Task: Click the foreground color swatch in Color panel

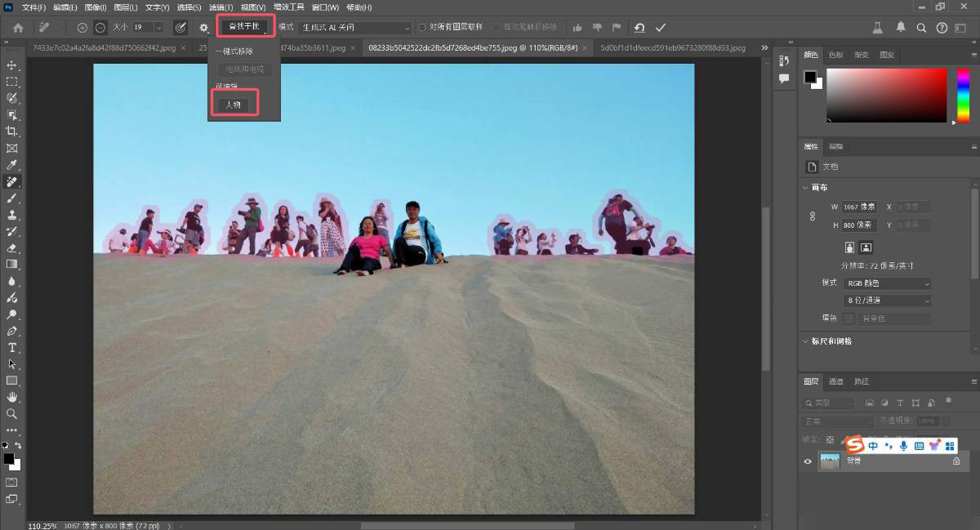Action: [809, 77]
